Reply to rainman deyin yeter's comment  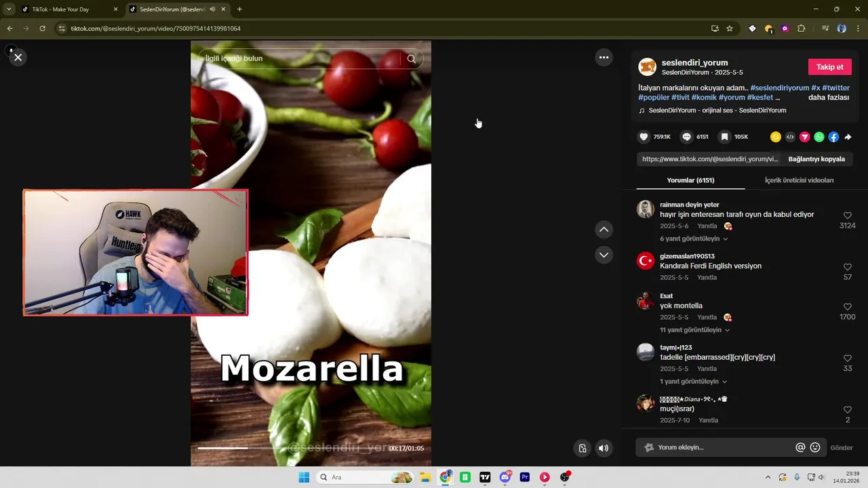point(707,226)
